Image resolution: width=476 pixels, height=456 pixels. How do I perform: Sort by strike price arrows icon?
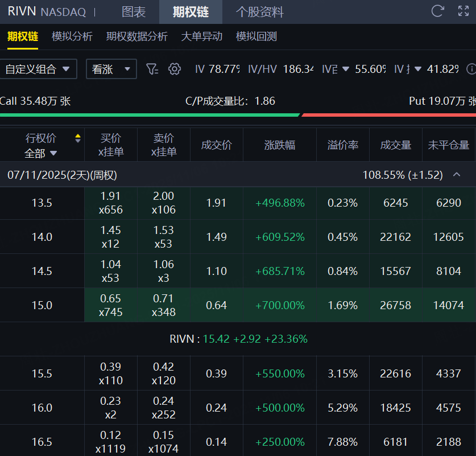pyautogui.click(x=78, y=138)
